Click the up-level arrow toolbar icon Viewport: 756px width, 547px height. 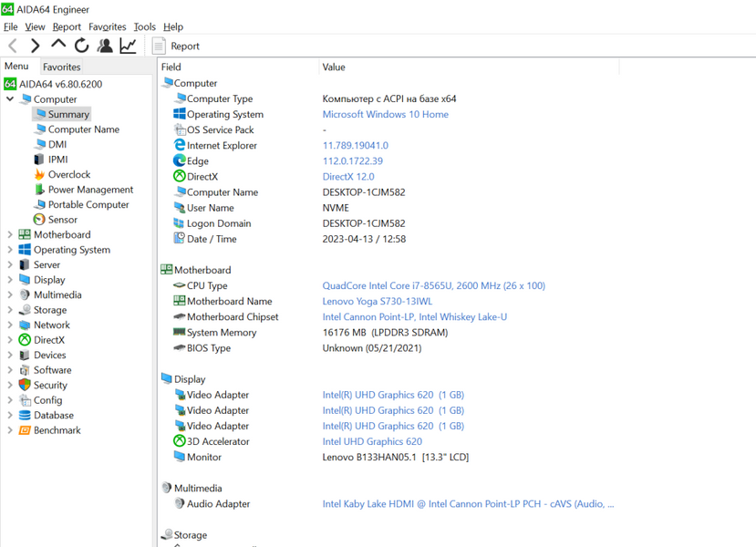[x=58, y=45]
